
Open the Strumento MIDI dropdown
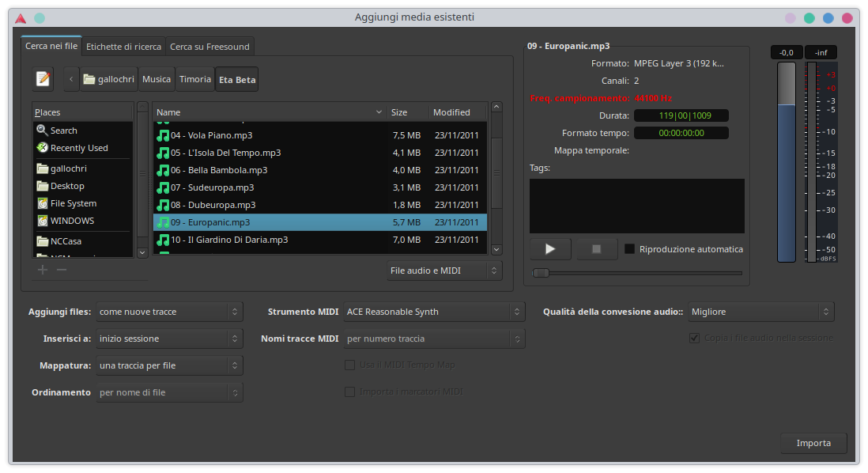tap(434, 312)
